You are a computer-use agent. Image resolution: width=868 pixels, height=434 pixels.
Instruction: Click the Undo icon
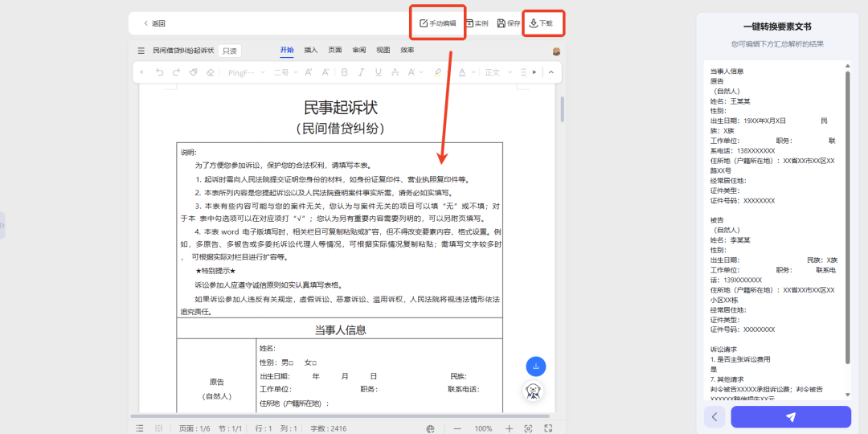coord(159,72)
